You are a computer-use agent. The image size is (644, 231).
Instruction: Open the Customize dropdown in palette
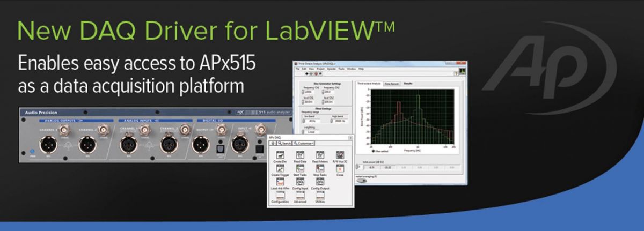pyautogui.click(x=303, y=143)
